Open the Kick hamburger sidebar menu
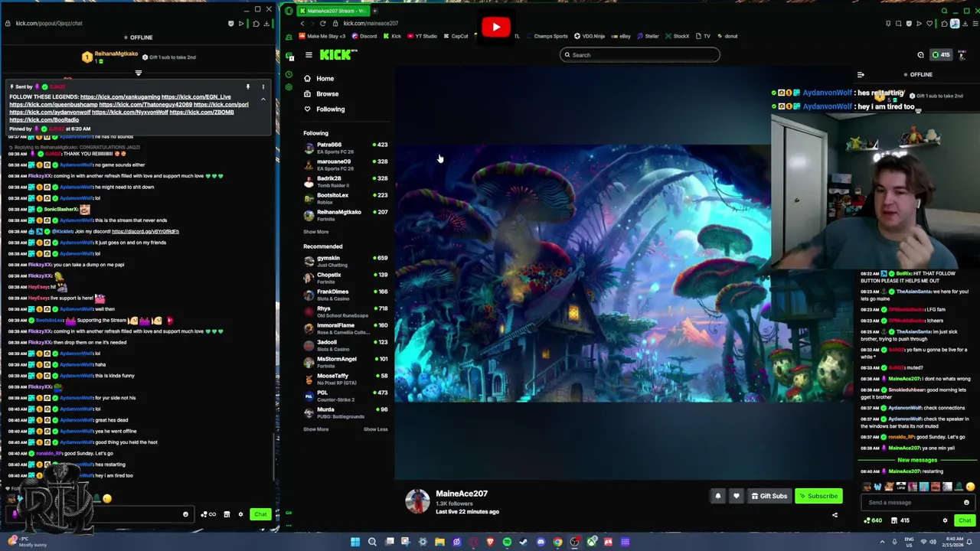Viewport: 980px width, 551px height. [309, 55]
